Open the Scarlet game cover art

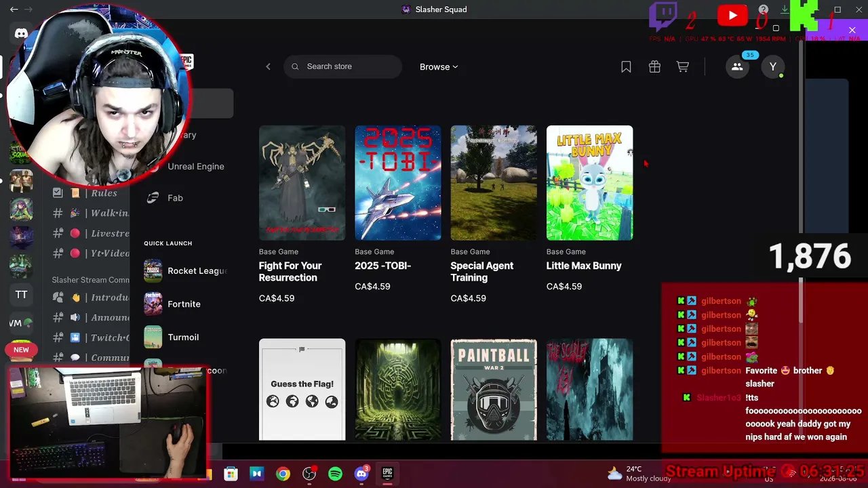(589, 390)
